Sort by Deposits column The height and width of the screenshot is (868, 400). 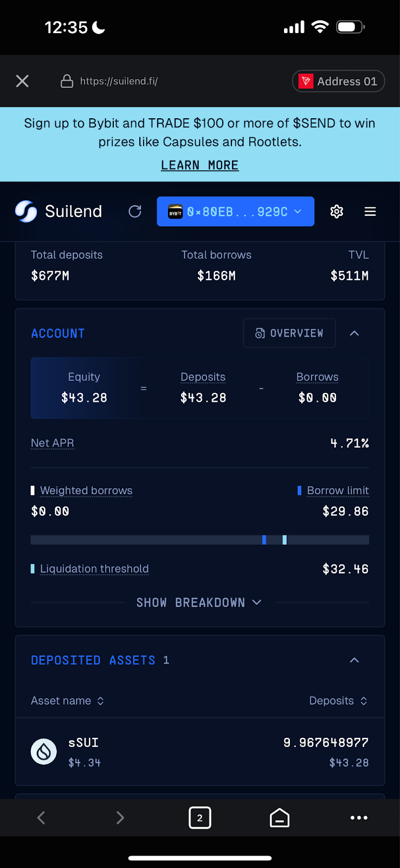(338, 701)
